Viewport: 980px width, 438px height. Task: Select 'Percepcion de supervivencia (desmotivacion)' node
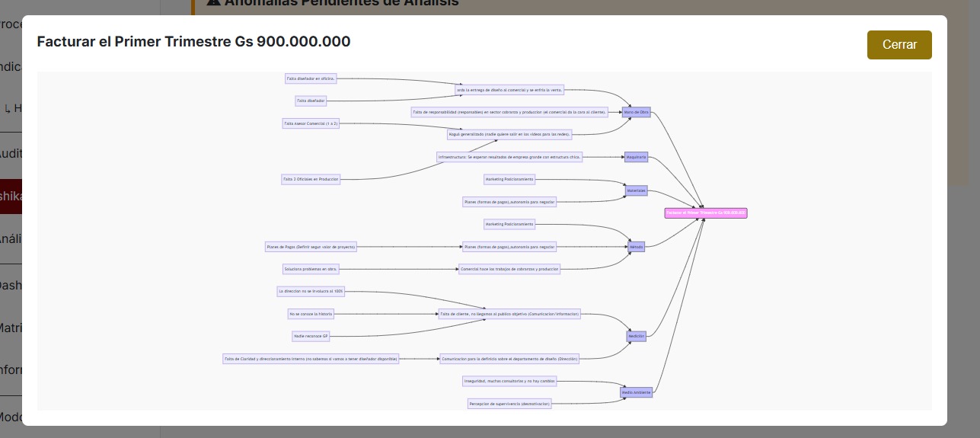509,404
